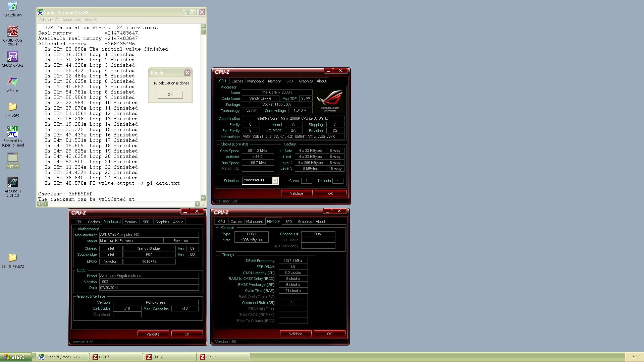Open About tab in CPU-Z Memory window
This screenshot has height=362, width=644.
click(x=320, y=222)
